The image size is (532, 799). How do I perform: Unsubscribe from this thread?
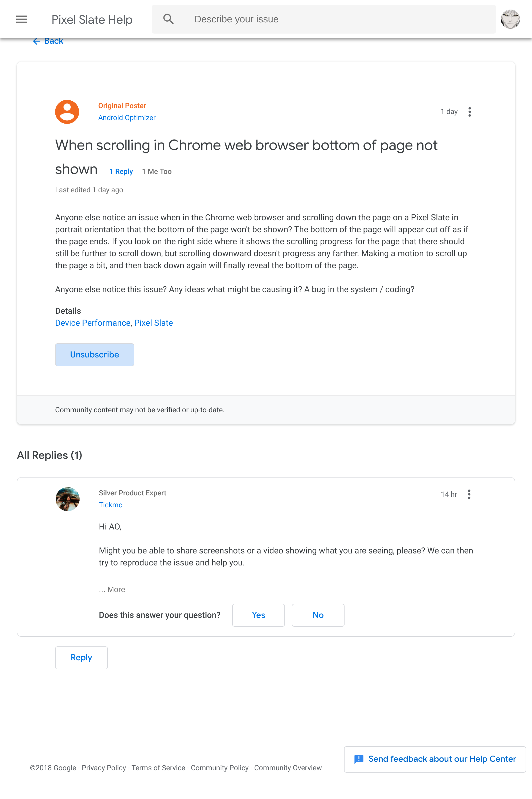coord(94,354)
